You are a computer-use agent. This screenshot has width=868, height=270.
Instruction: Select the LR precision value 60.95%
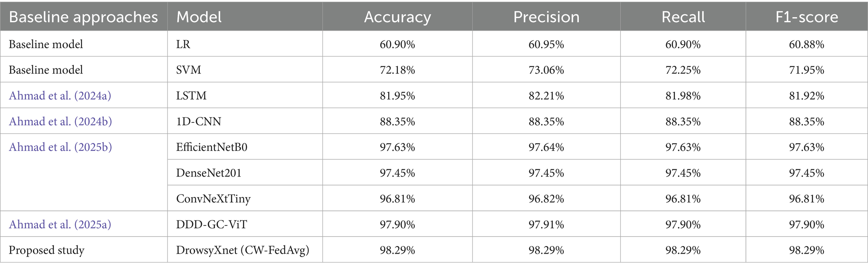(x=546, y=44)
